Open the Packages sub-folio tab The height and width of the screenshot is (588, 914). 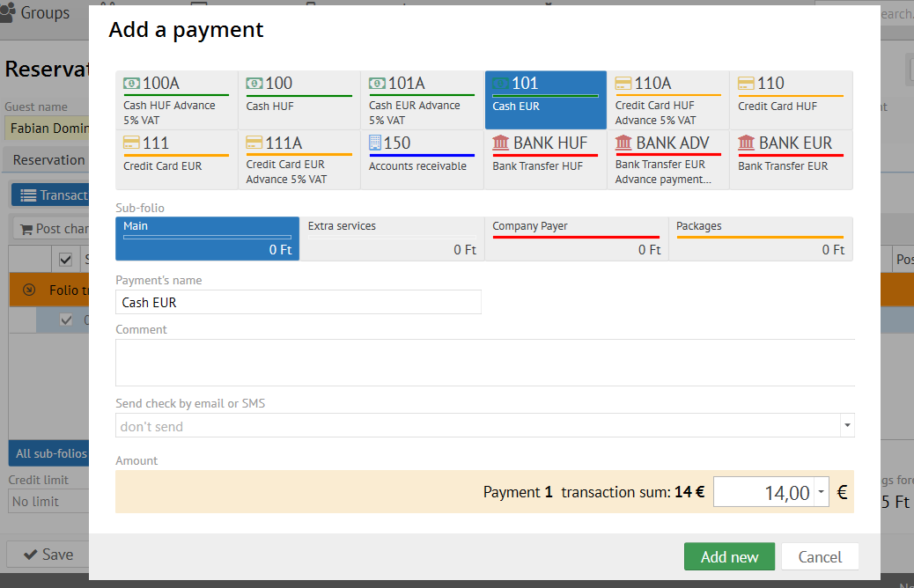pyautogui.click(x=760, y=239)
